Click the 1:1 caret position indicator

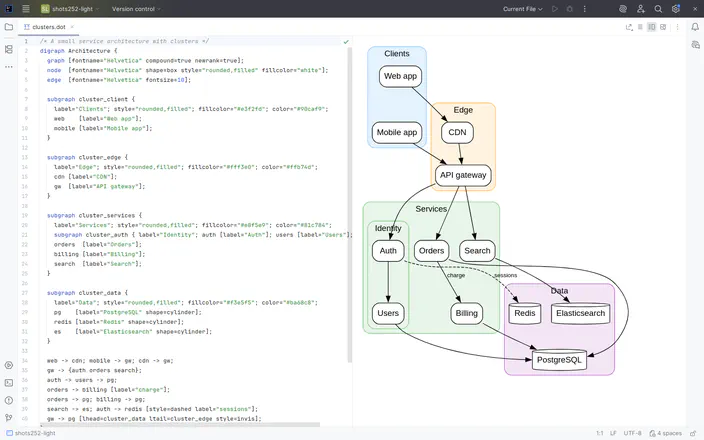[600, 433]
